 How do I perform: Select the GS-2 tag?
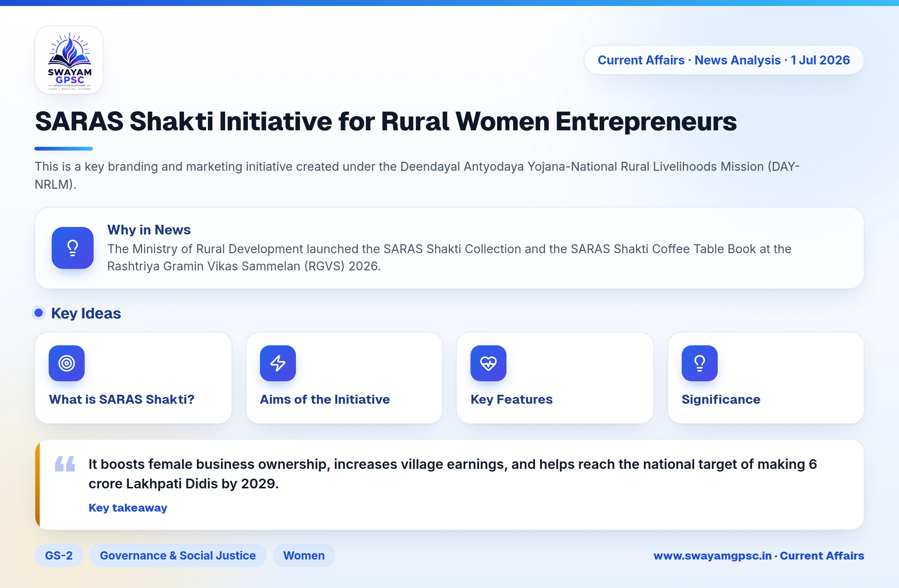58,555
